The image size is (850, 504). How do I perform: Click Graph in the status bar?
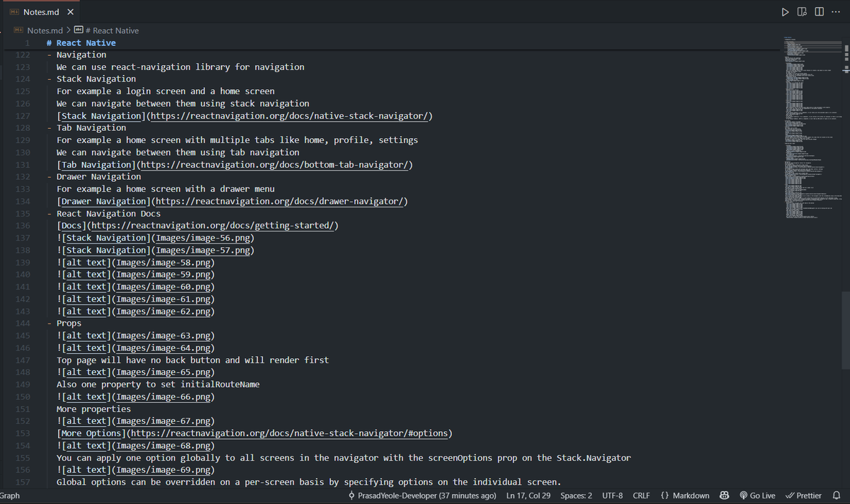[10, 496]
